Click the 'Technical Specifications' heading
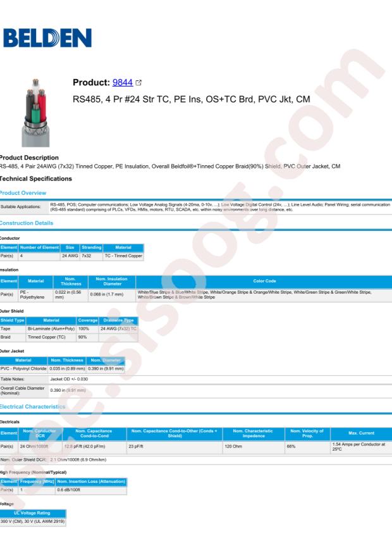The width and height of the screenshot is (392, 555). (35, 178)
